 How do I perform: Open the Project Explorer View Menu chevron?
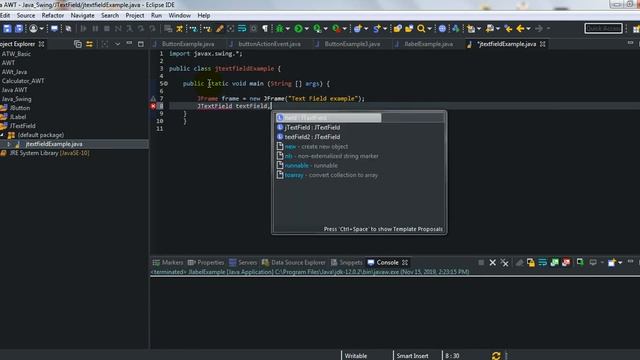point(117,44)
